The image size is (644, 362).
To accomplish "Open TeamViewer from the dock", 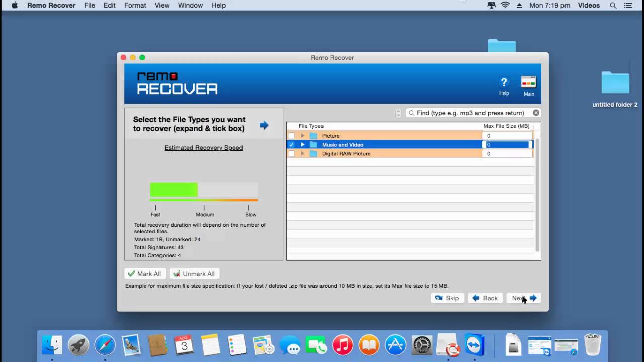I will (x=474, y=345).
